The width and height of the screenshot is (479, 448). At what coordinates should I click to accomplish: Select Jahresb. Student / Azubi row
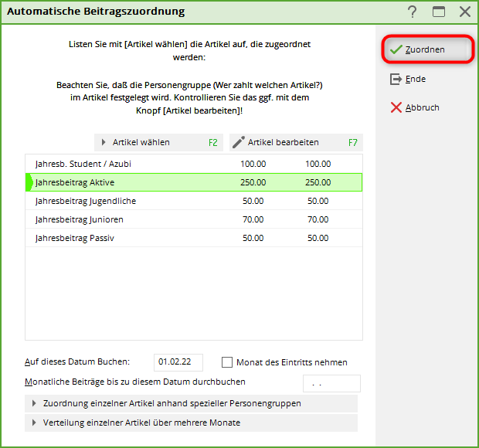193,164
